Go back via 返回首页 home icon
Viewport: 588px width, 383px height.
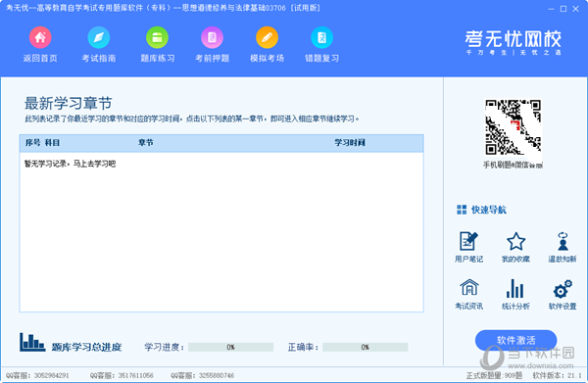click(x=40, y=37)
